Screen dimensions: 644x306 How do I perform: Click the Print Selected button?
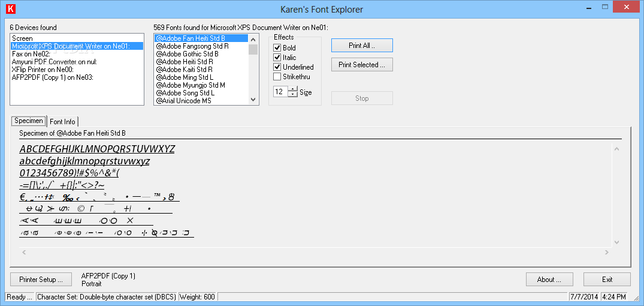click(362, 65)
